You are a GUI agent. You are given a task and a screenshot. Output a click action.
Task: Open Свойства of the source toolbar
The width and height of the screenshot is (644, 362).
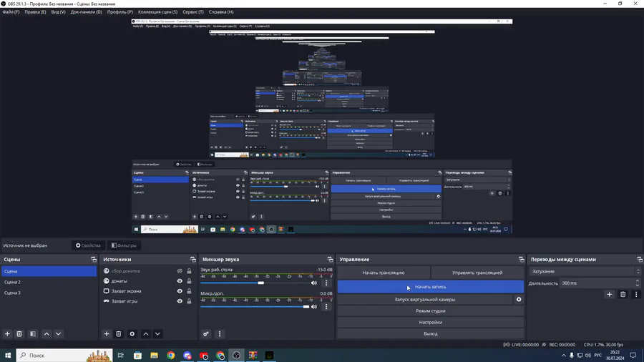pyautogui.click(x=88, y=245)
